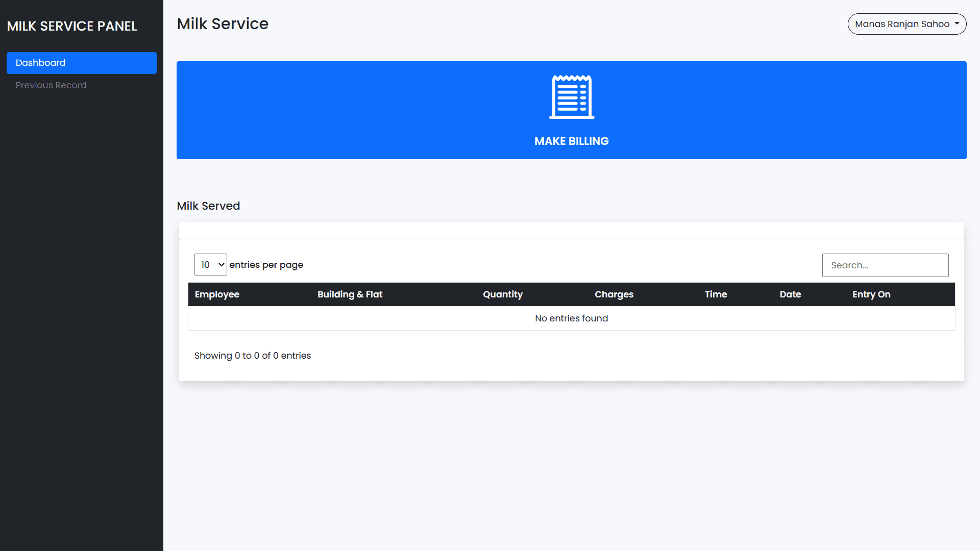980x551 pixels.
Task: Click the caret arrow beside the user name
Action: (x=957, y=23)
